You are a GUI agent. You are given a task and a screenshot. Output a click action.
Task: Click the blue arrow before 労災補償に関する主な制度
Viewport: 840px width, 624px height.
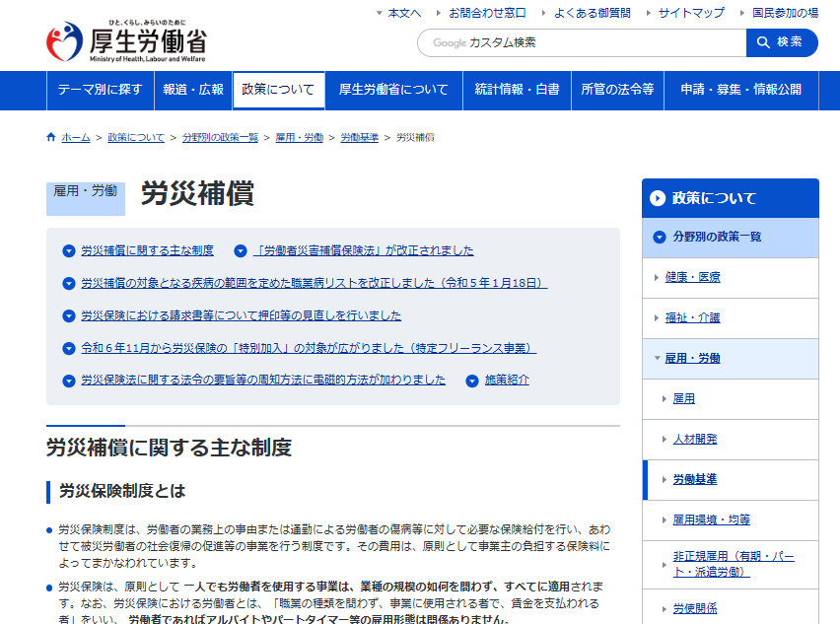coord(69,250)
